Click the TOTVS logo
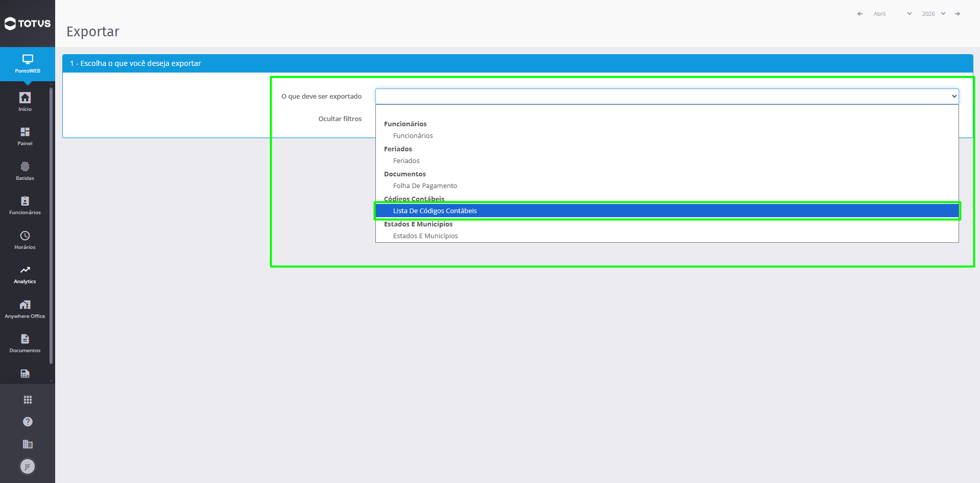The height and width of the screenshot is (483, 980). click(28, 24)
